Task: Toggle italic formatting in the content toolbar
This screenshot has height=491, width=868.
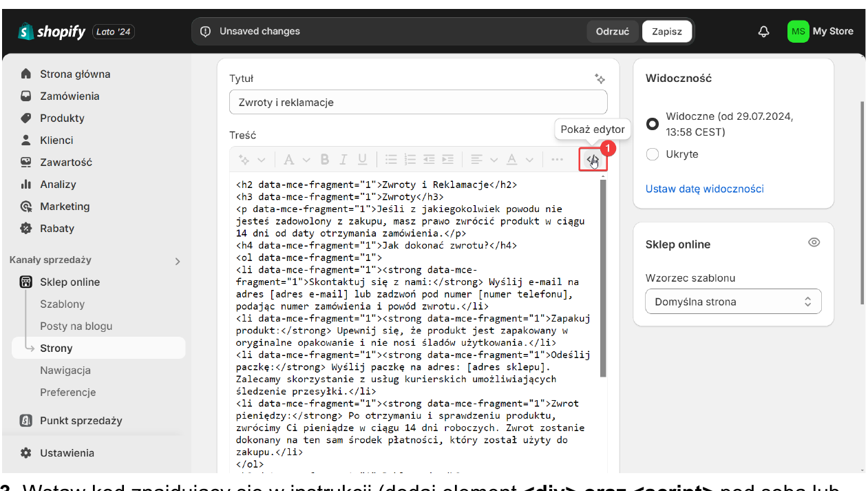Action: point(343,160)
